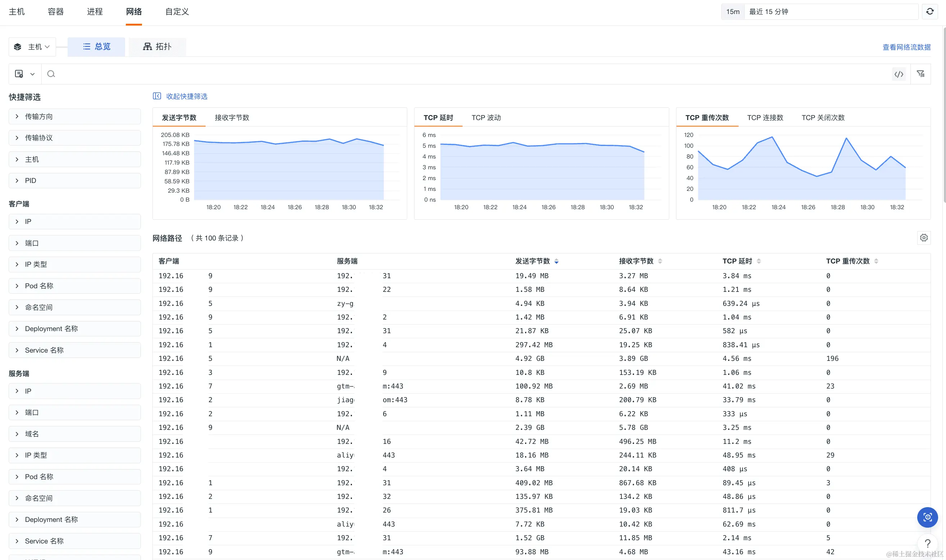The image size is (946, 560).
Task: Click into the search filter input field
Action: pyautogui.click(x=453, y=74)
